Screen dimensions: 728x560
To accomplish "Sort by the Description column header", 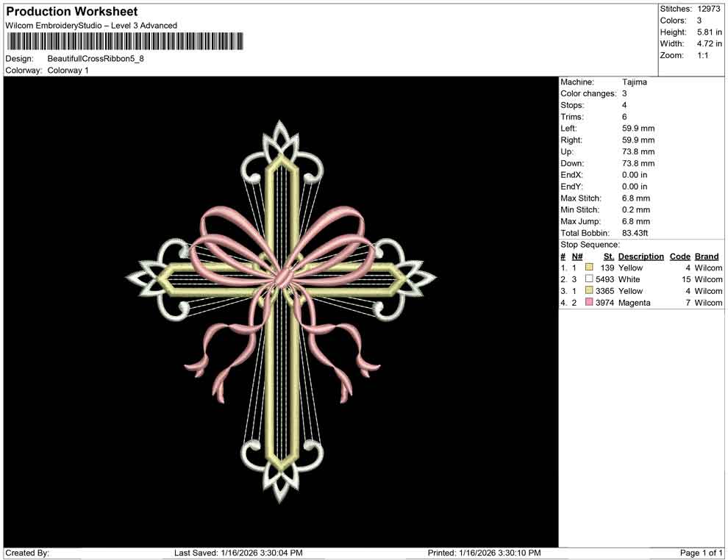I will (640, 256).
